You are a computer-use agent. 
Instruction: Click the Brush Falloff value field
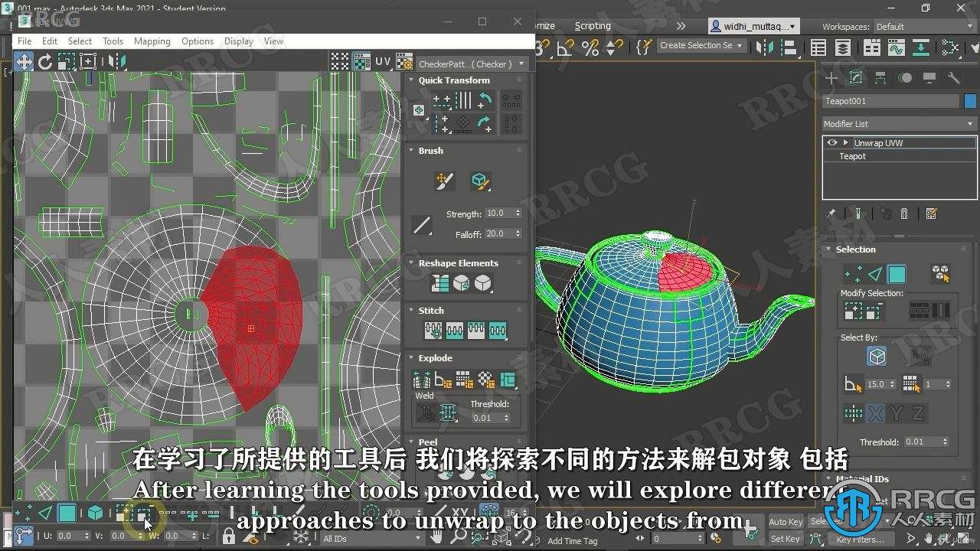pos(498,233)
